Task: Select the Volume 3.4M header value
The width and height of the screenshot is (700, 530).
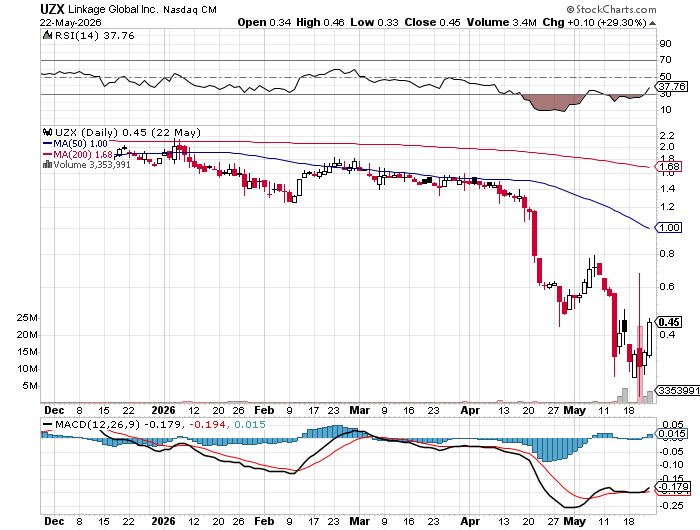Action: click(x=501, y=22)
